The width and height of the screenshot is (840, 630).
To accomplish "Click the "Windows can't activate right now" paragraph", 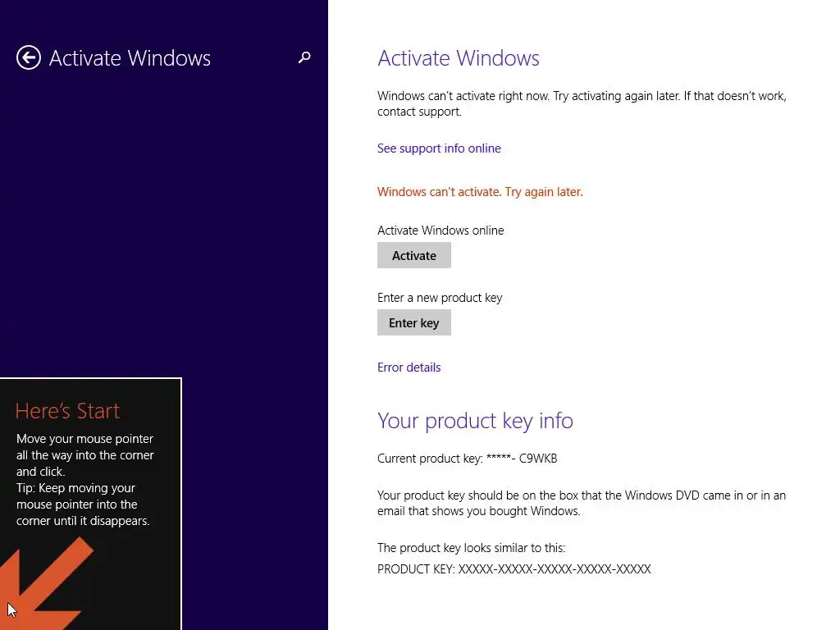I will tap(582, 104).
